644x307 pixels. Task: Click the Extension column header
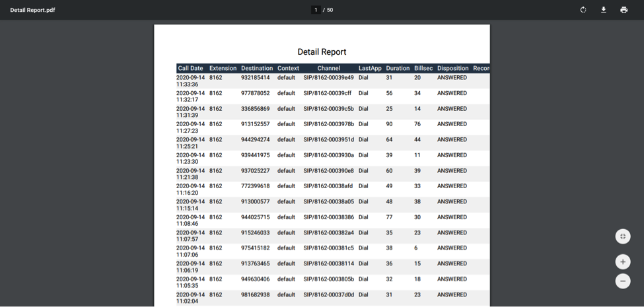click(223, 68)
